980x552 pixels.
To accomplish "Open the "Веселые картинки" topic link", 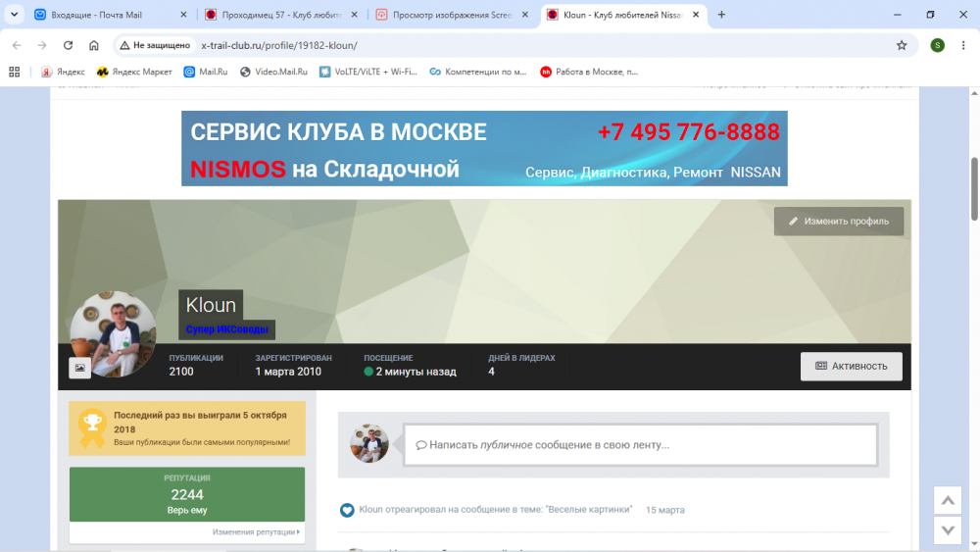I will 589,510.
